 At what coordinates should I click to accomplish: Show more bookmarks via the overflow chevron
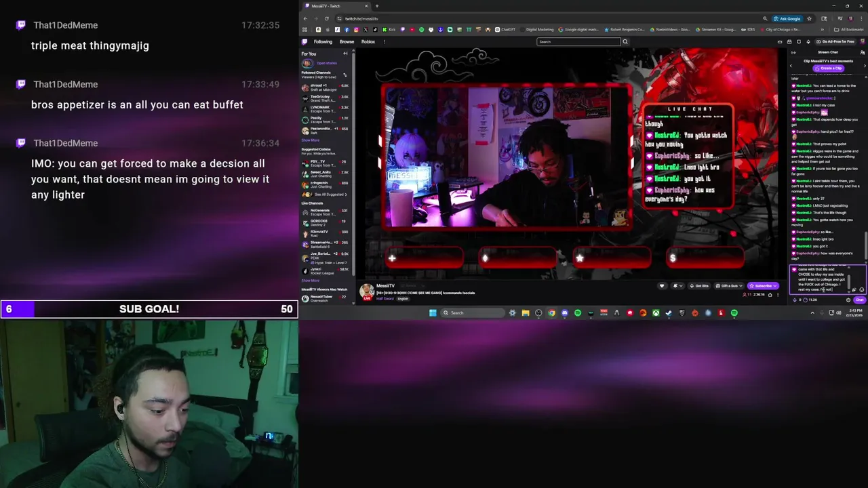pyautogui.click(x=823, y=30)
